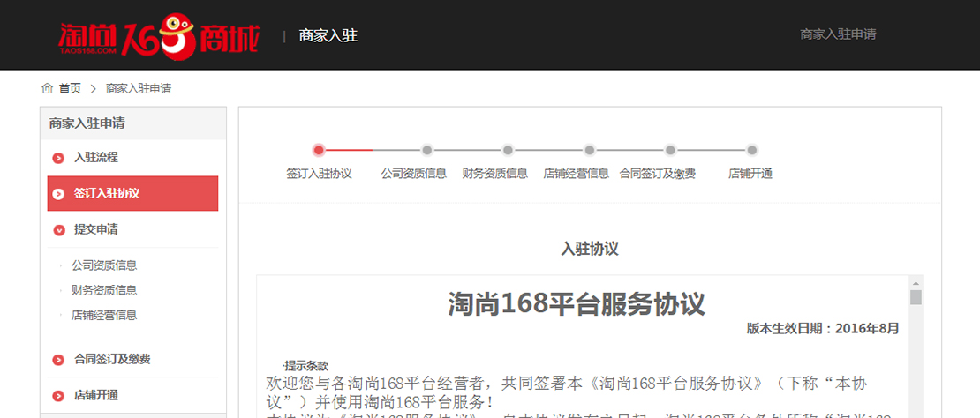Click the 财务资质信息 step dot

coord(508,150)
